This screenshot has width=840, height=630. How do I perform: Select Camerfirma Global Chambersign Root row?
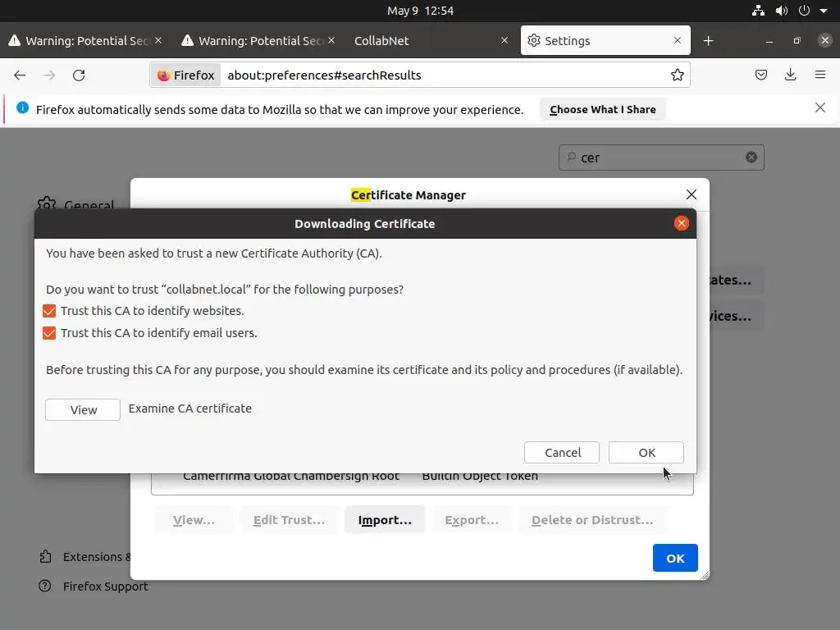[x=422, y=477]
